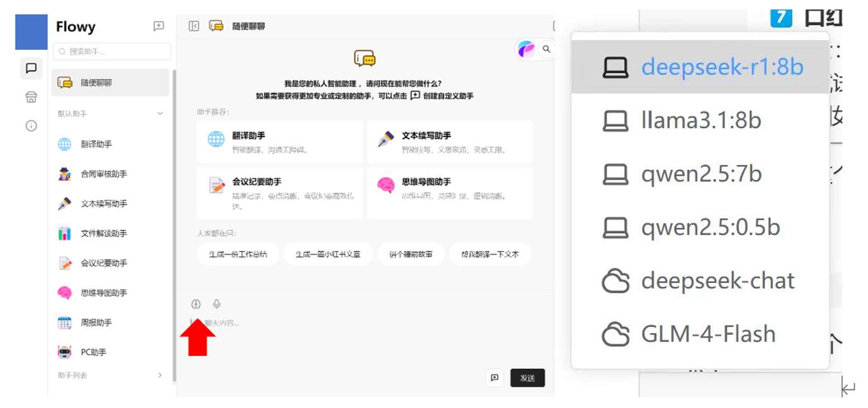Click the 发送 send button

[x=527, y=378]
